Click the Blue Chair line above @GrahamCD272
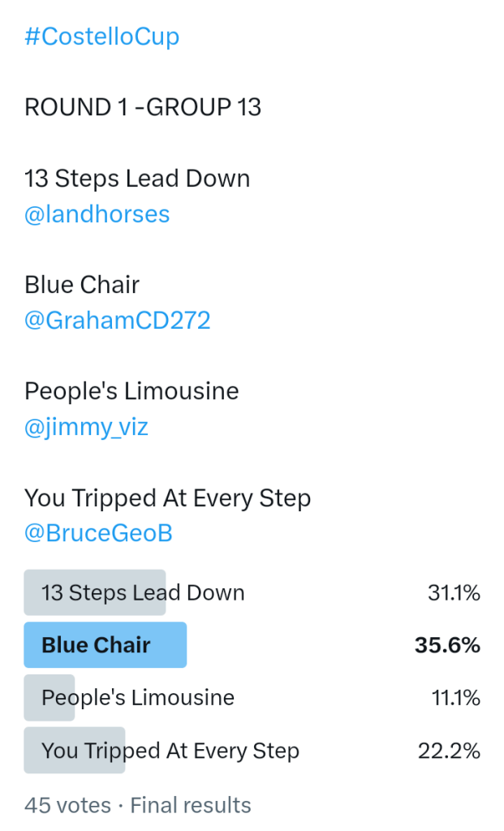The height and width of the screenshot is (831, 504). [x=82, y=285]
